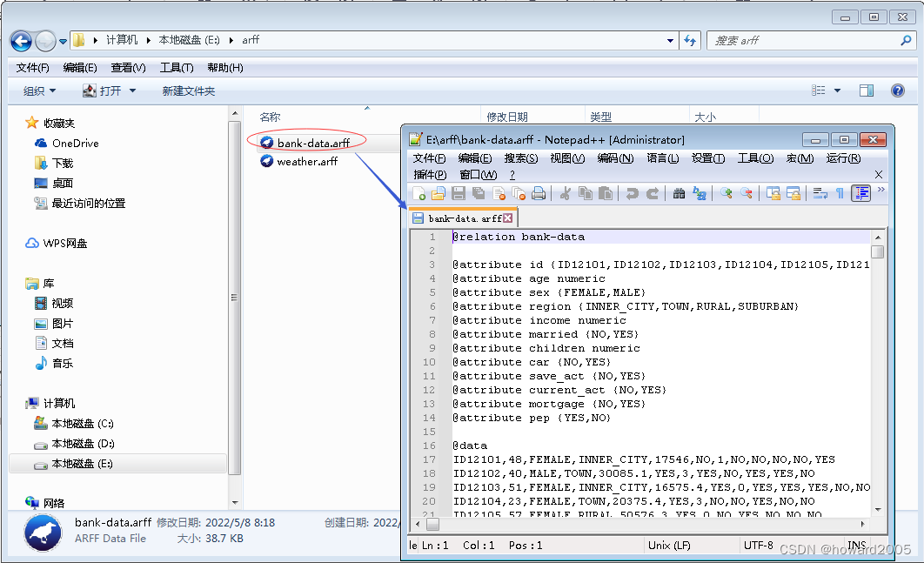Click Notepad++ Save icon
The height and width of the screenshot is (563, 924).
pyautogui.click(x=459, y=193)
